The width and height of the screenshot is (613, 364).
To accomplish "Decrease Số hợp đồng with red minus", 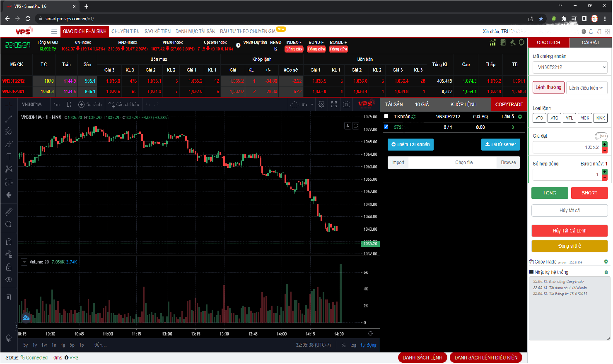I will point(605,178).
